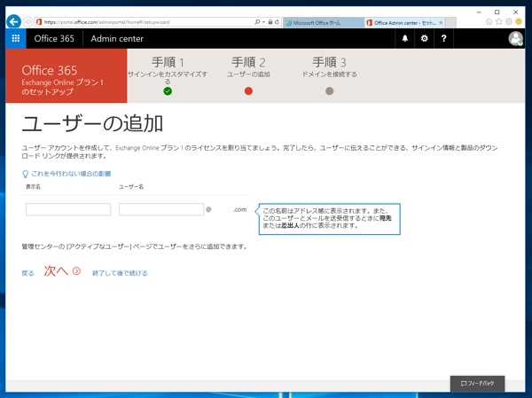532x398 pixels.
Task: Open the favorites star icon
Action: point(498,22)
